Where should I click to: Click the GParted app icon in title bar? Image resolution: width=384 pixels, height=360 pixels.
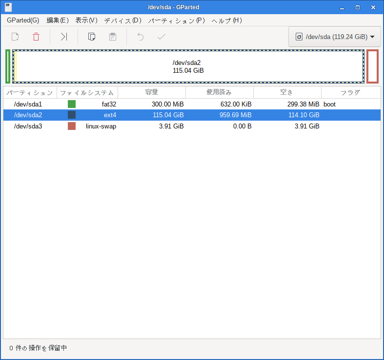pos(9,7)
